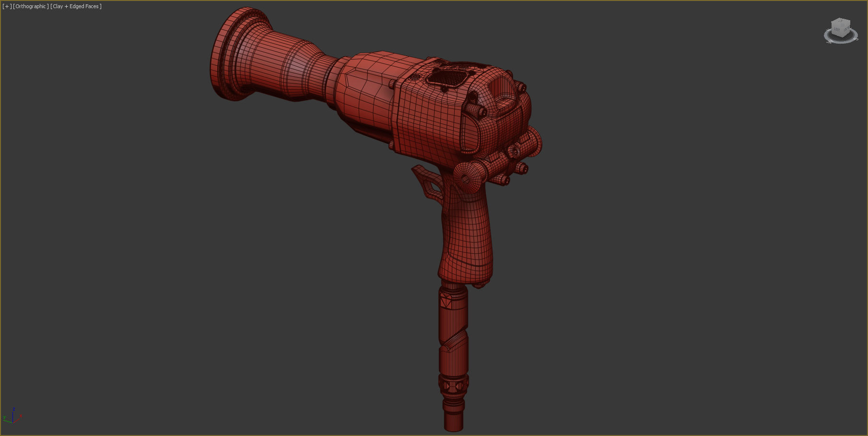Open the Clay + Edged Faces shading menu
868x436 pixels.
tap(76, 6)
